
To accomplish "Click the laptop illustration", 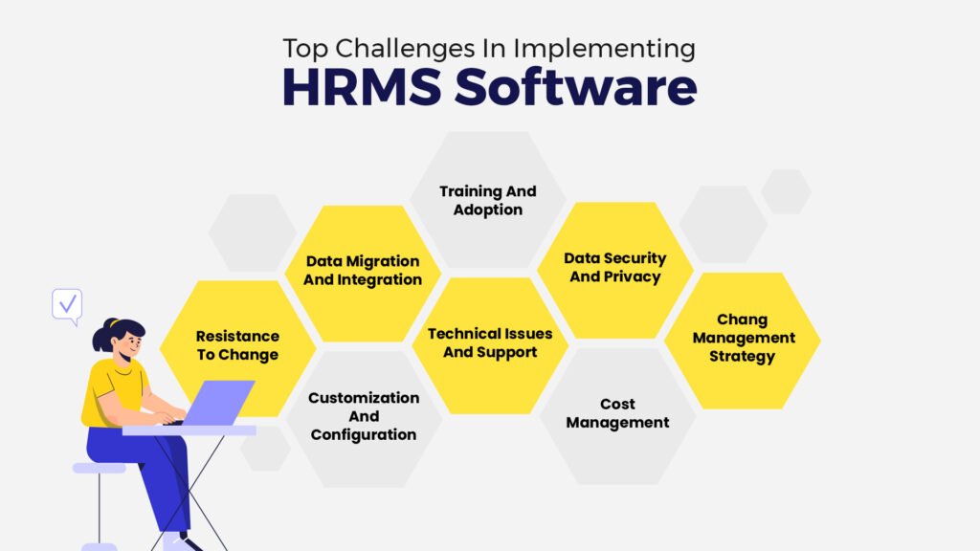I will click(x=216, y=402).
